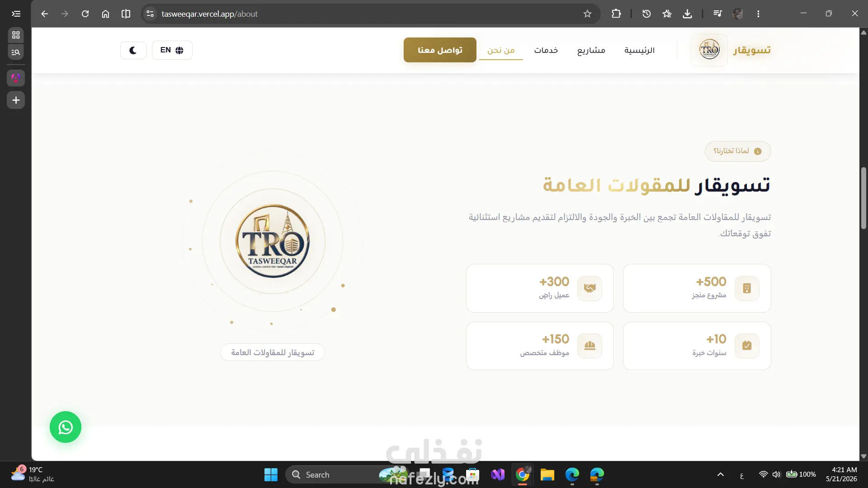Viewport: 868px width, 488px height.
Task: Go to الرئيسية home nav item
Action: tap(639, 50)
